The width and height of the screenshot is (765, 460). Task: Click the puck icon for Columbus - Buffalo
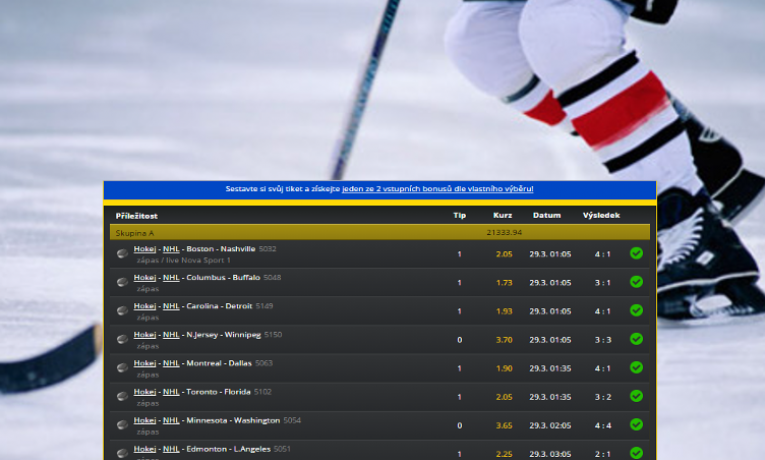pyautogui.click(x=122, y=282)
